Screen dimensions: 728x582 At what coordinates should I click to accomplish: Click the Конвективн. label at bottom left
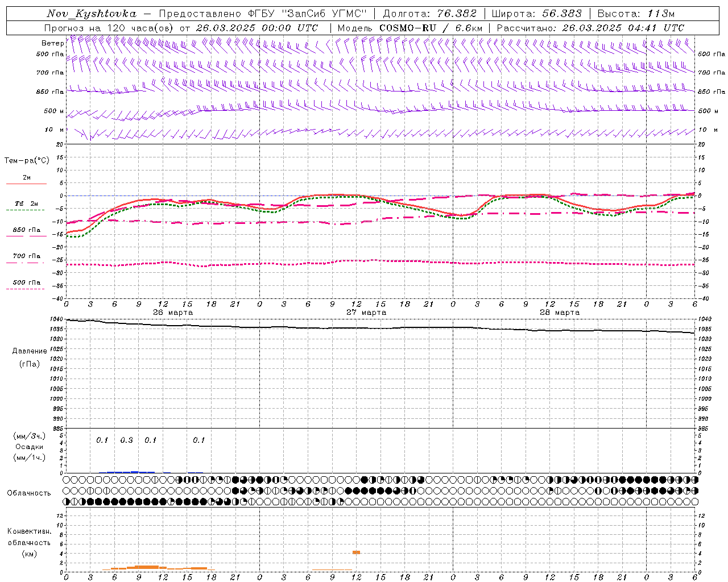(x=29, y=531)
